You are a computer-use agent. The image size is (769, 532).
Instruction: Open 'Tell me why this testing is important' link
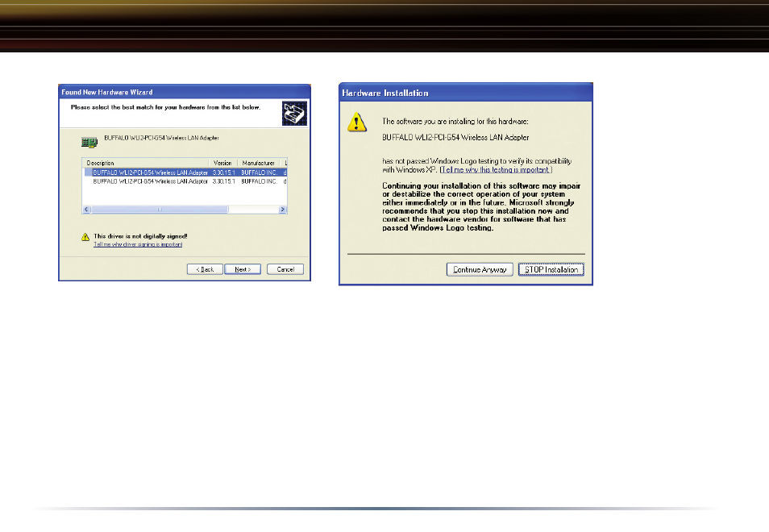click(x=496, y=169)
